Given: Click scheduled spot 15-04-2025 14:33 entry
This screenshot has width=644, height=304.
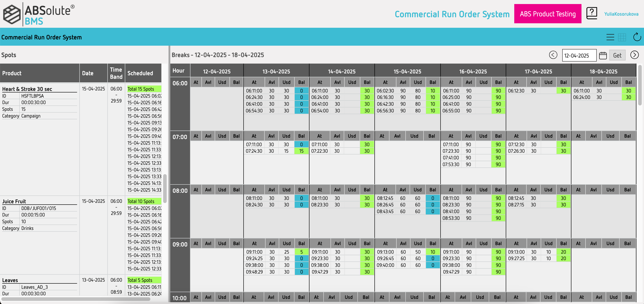Looking at the screenshot, I should point(144,190).
